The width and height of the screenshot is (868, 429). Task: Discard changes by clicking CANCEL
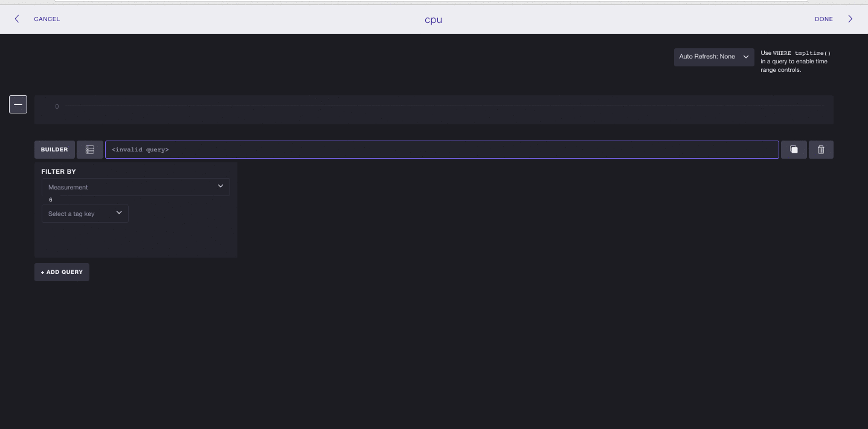click(47, 19)
